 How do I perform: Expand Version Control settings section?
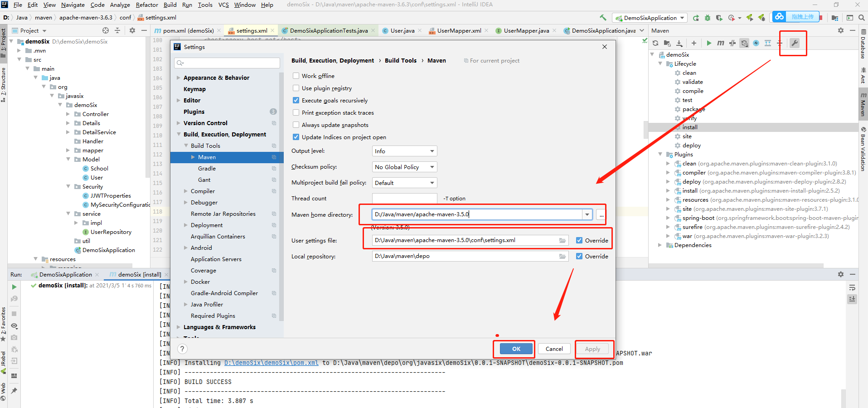pos(179,123)
